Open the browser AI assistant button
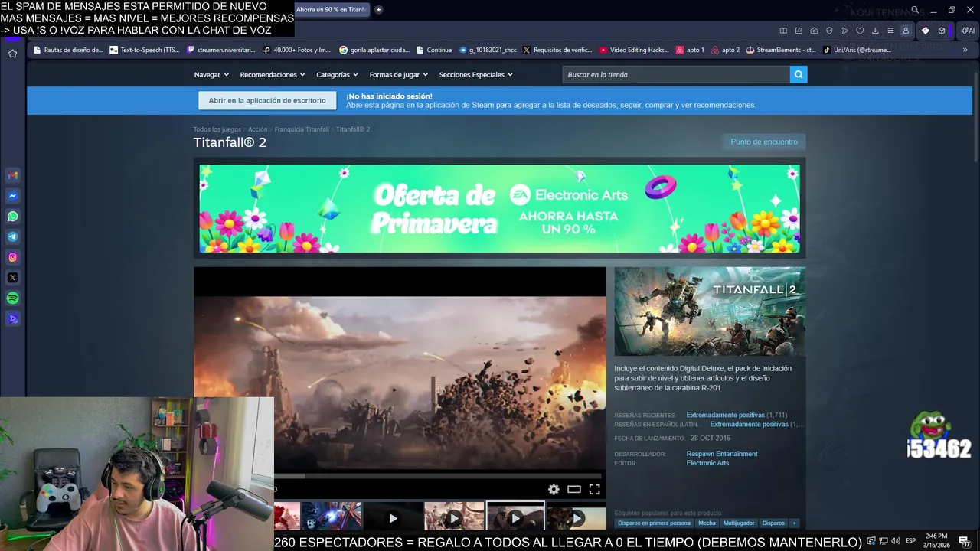 tap(968, 31)
